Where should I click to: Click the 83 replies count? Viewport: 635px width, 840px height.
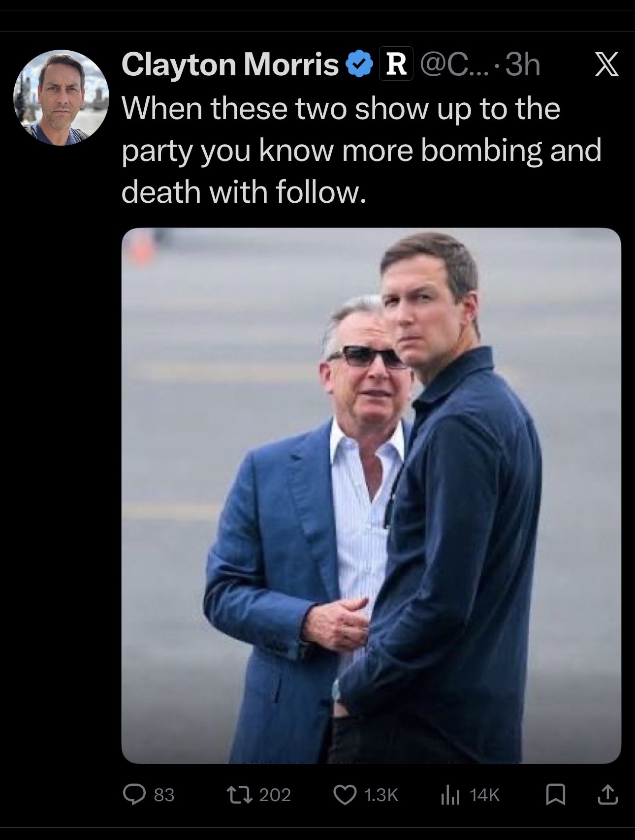tap(164, 795)
